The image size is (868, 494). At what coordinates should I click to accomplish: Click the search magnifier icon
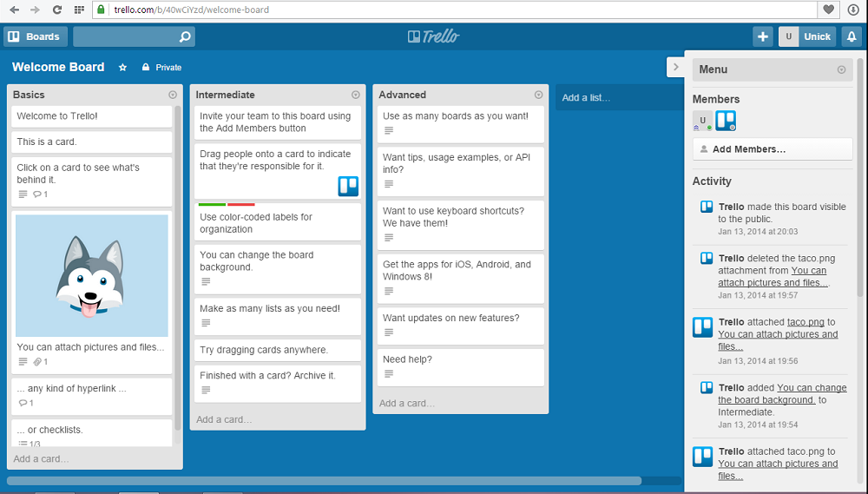(x=184, y=37)
